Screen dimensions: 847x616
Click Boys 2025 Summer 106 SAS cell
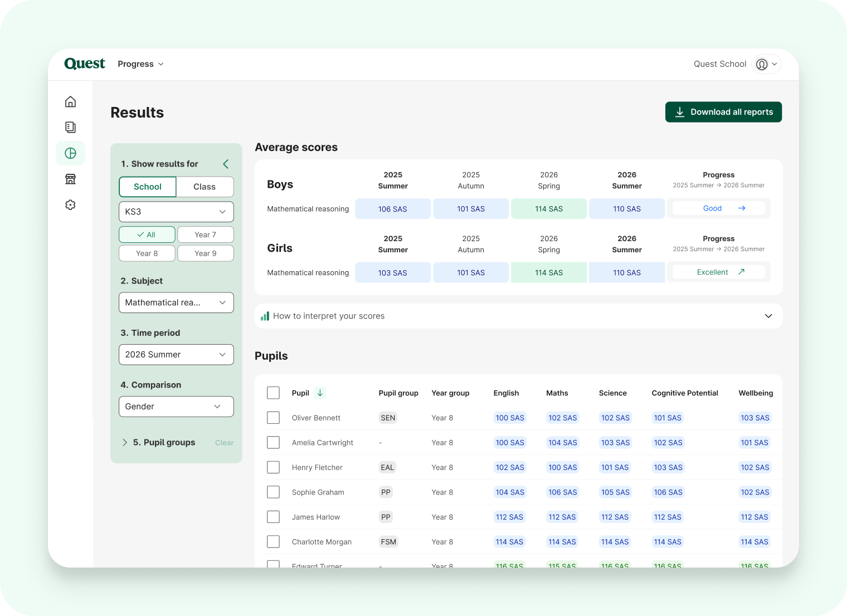pos(393,209)
